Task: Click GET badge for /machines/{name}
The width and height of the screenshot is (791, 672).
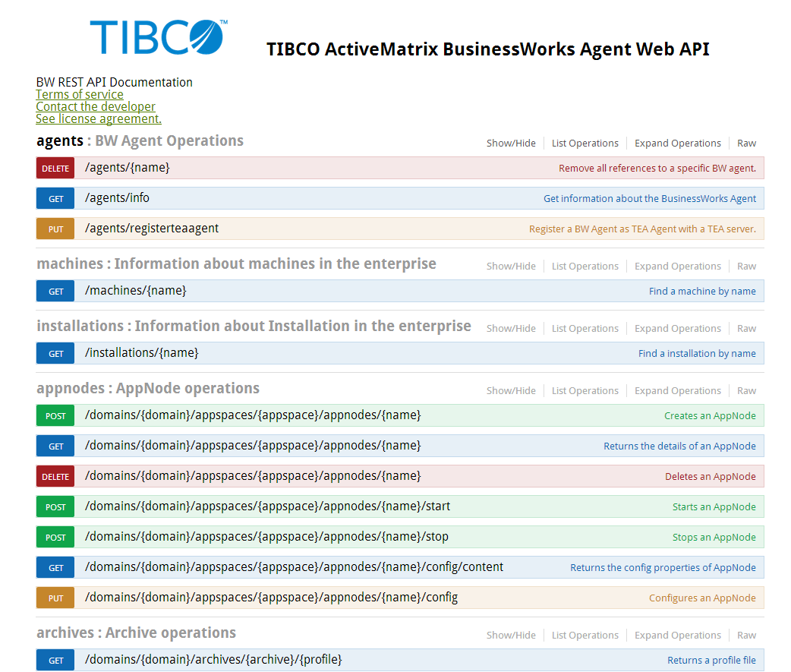Action: [x=55, y=291]
